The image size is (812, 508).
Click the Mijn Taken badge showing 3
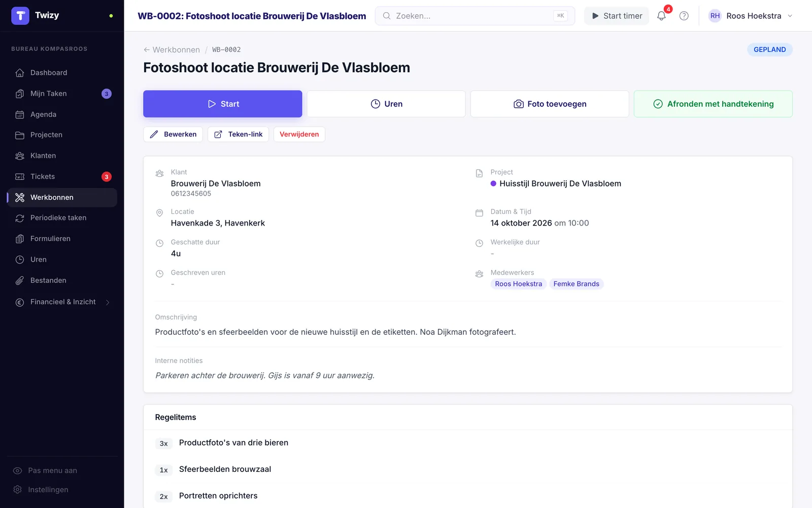[x=107, y=94]
